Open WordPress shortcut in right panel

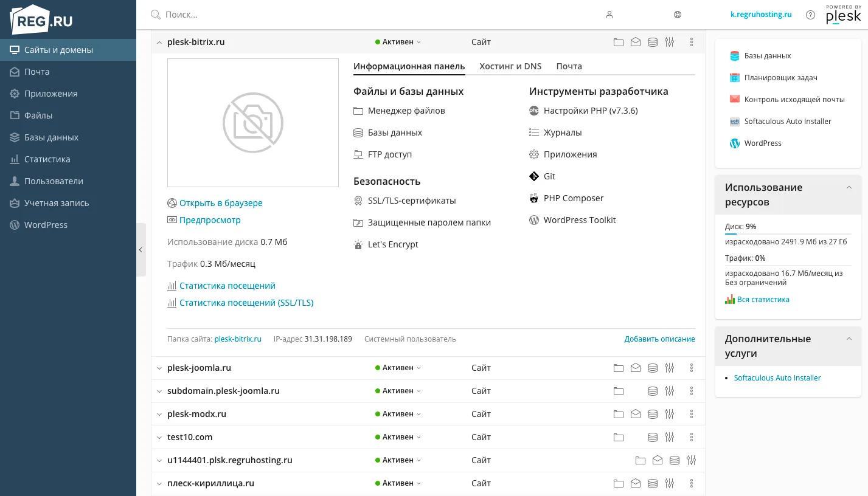click(755, 143)
